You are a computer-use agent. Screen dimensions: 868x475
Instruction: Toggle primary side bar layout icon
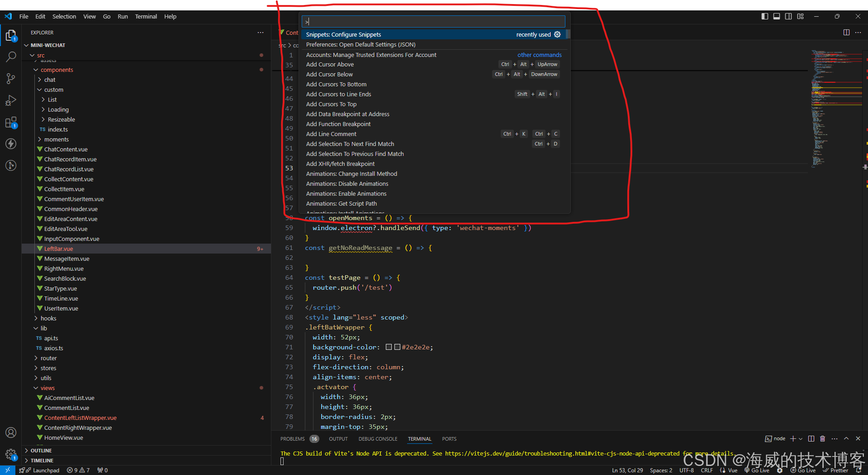[764, 16]
